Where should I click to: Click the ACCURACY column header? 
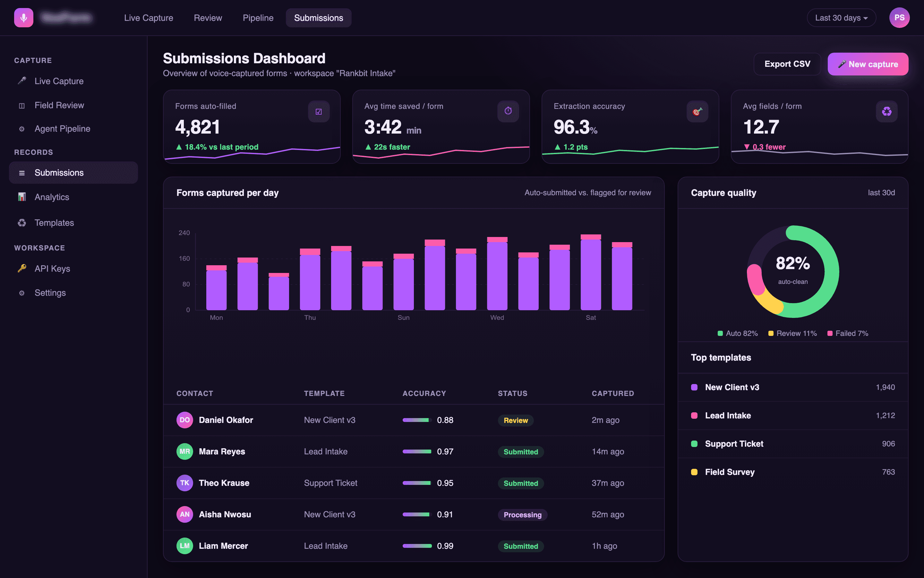424,393
